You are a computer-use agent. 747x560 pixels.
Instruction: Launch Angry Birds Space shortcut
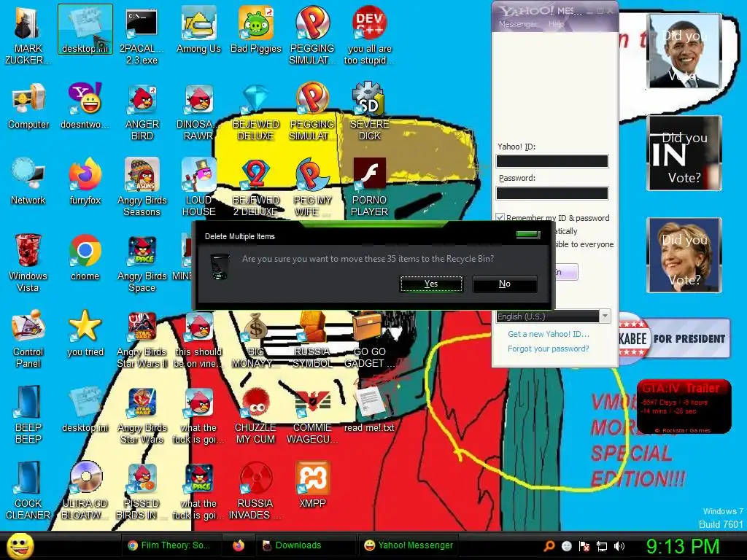point(142,262)
